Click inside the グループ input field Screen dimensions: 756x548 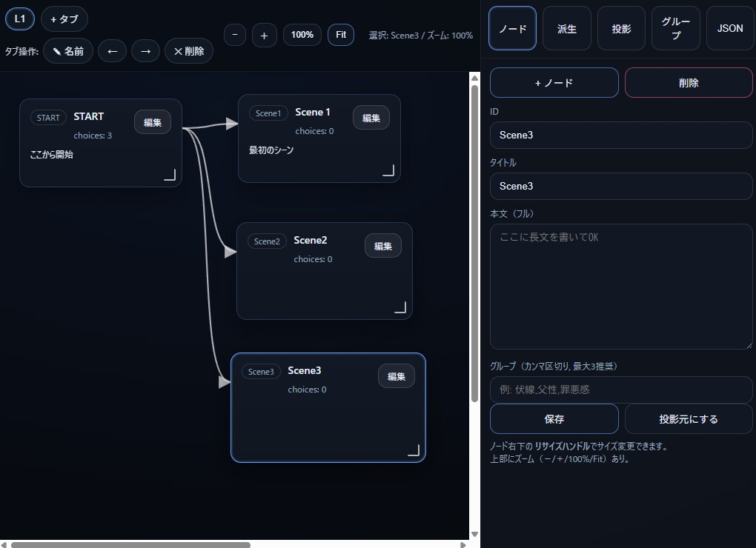point(621,390)
